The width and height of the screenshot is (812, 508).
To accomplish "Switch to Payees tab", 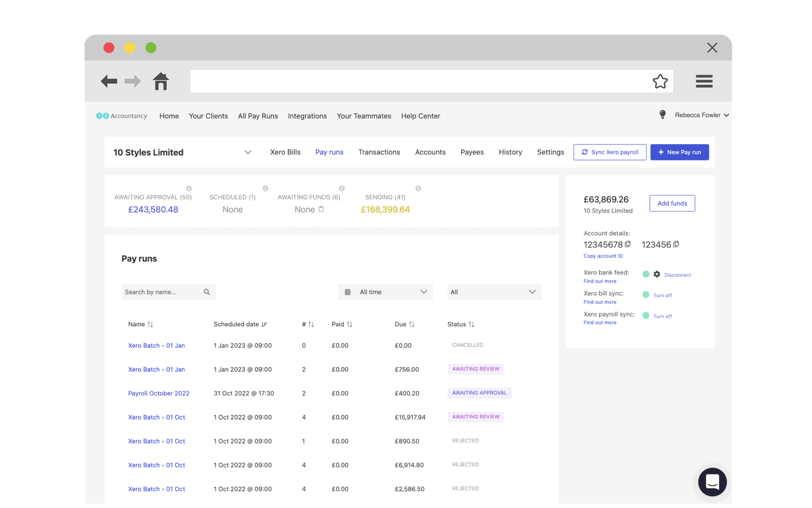I will (472, 152).
